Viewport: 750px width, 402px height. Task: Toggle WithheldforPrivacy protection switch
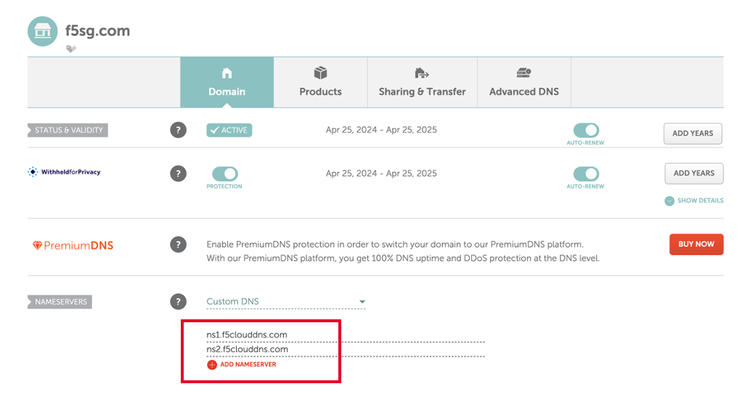click(225, 173)
